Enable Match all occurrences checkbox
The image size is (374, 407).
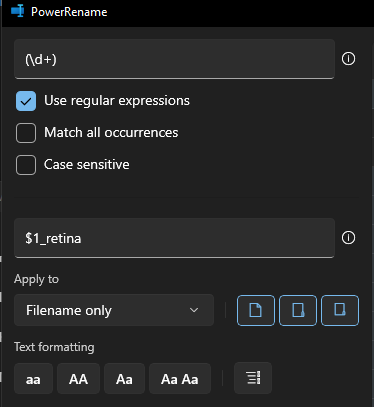coord(26,133)
